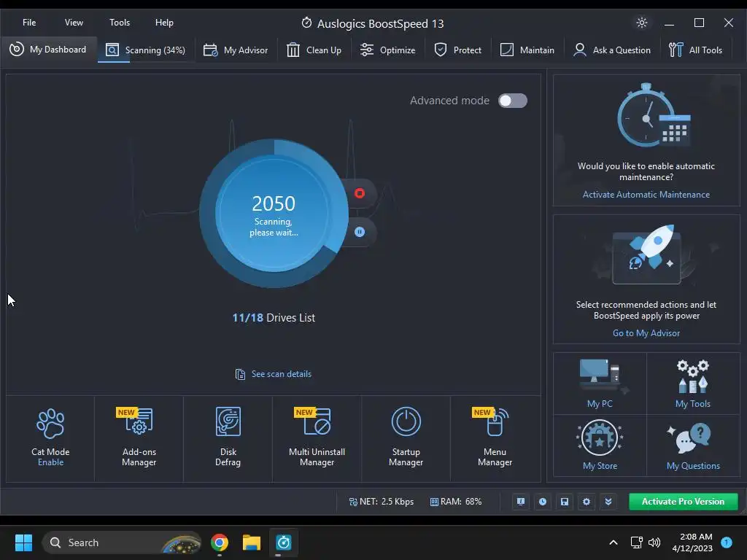Open My Store tile
The image size is (747, 560).
(x=600, y=446)
